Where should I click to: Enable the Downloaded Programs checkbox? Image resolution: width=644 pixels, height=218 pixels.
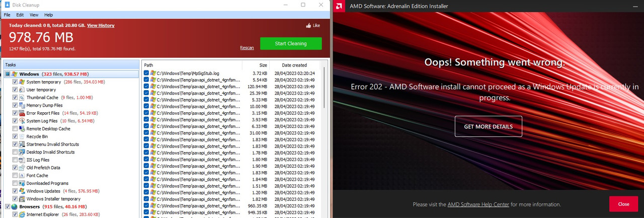[x=15, y=183]
